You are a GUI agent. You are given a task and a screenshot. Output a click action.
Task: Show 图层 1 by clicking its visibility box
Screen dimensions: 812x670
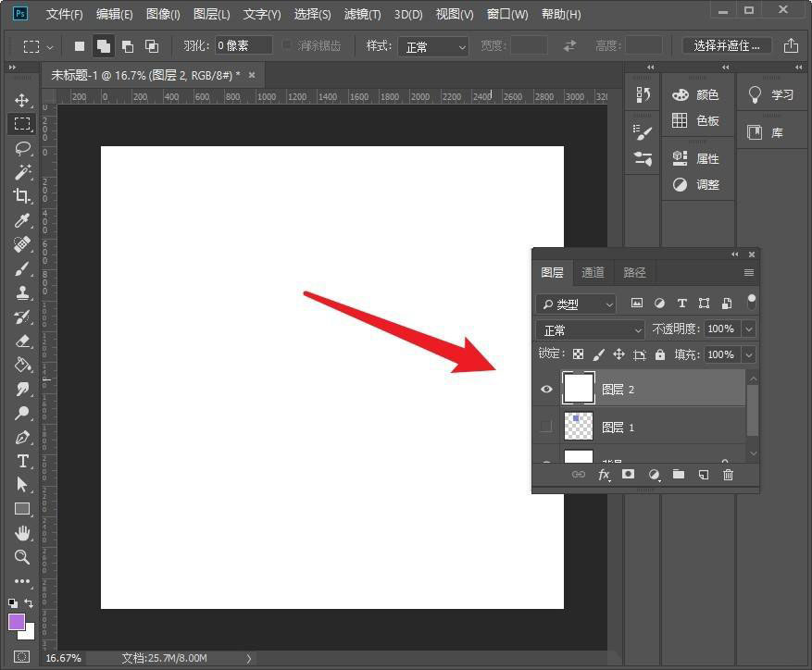coord(546,427)
